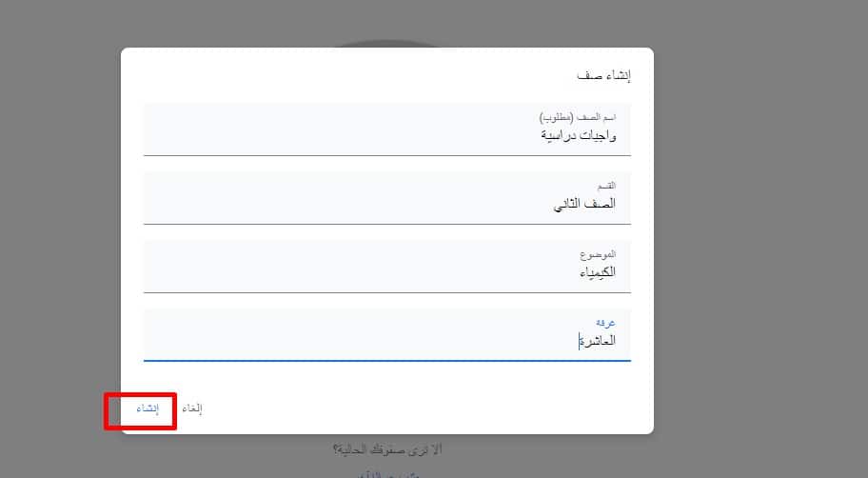Click blank left area of section field
The width and height of the screenshot is (868, 478).
tap(286, 198)
